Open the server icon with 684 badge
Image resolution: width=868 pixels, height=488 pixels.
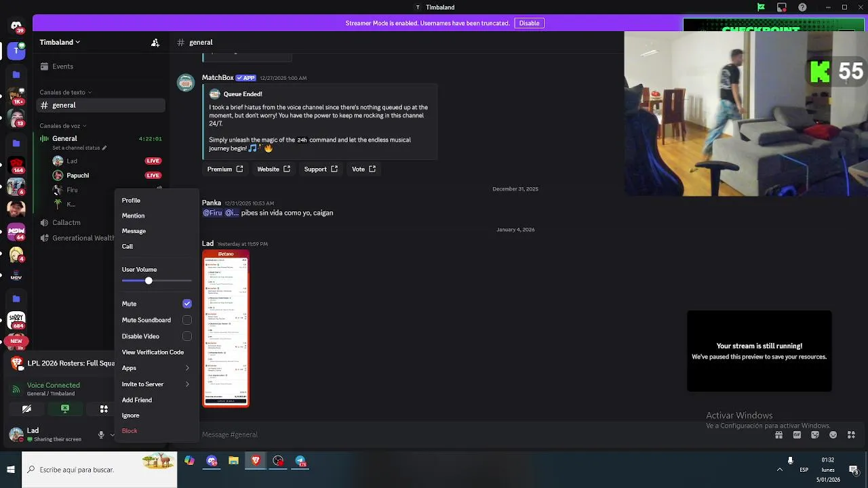pyautogui.click(x=16, y=320)
